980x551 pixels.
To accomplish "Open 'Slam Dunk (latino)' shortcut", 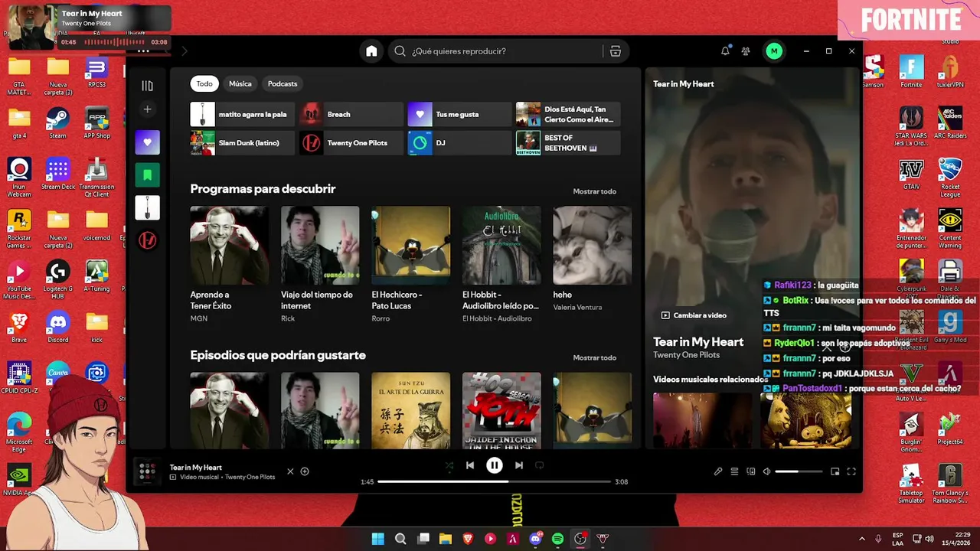I will pos(243,143).
